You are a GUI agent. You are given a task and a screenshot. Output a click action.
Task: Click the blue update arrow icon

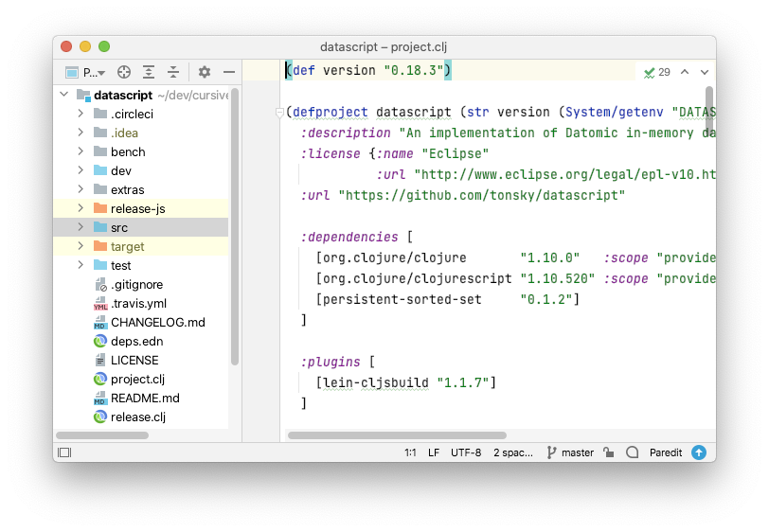699,452
